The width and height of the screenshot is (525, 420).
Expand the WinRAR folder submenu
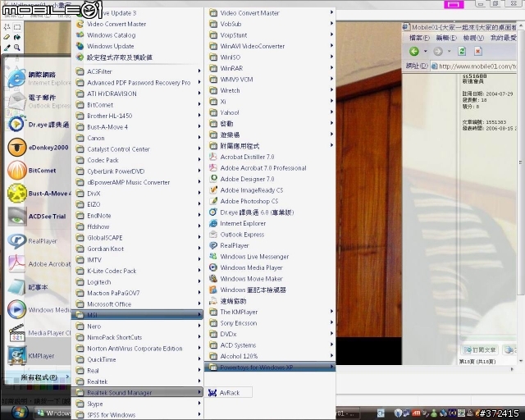[271, 68]
